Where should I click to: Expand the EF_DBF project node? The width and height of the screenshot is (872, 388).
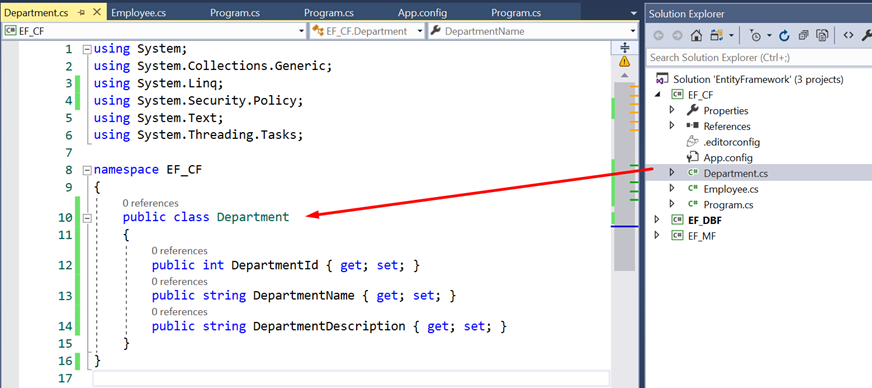click(x=658, y=220)
